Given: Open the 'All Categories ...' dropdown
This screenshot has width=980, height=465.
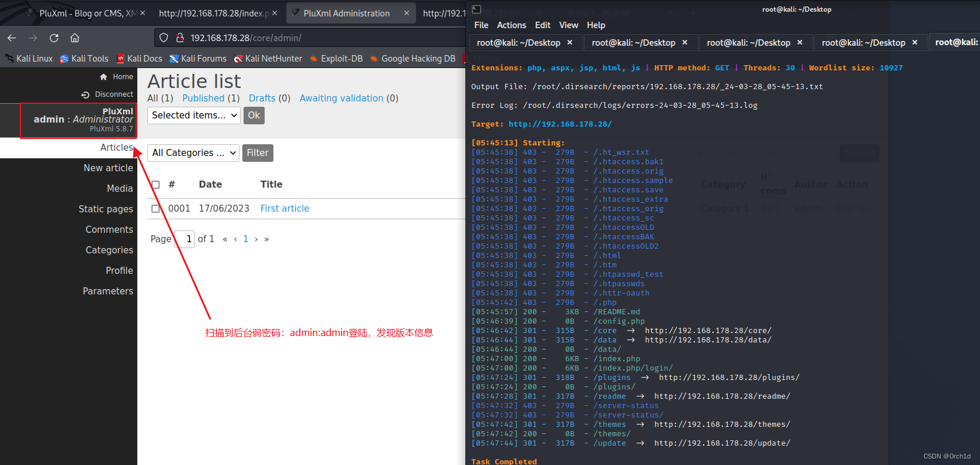Looking at the screenshot, I should [x=193, y=153].
